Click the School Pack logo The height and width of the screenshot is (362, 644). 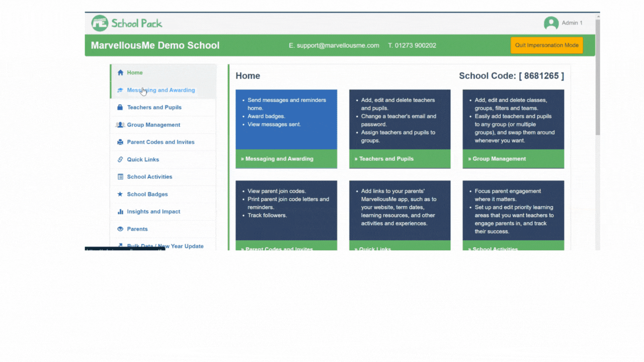pyautogui.click(x=127, y=23)
